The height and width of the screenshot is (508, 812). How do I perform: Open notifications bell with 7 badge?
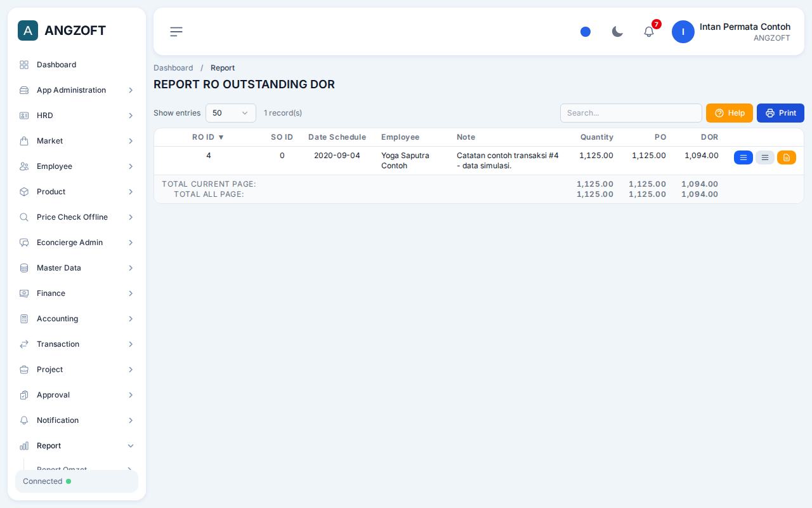[649, 31]
